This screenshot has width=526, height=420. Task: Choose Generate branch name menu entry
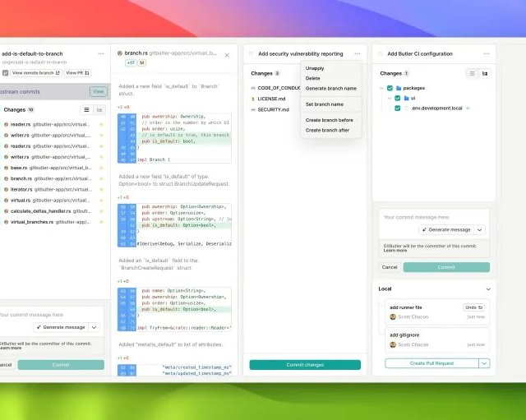[330, 88]
